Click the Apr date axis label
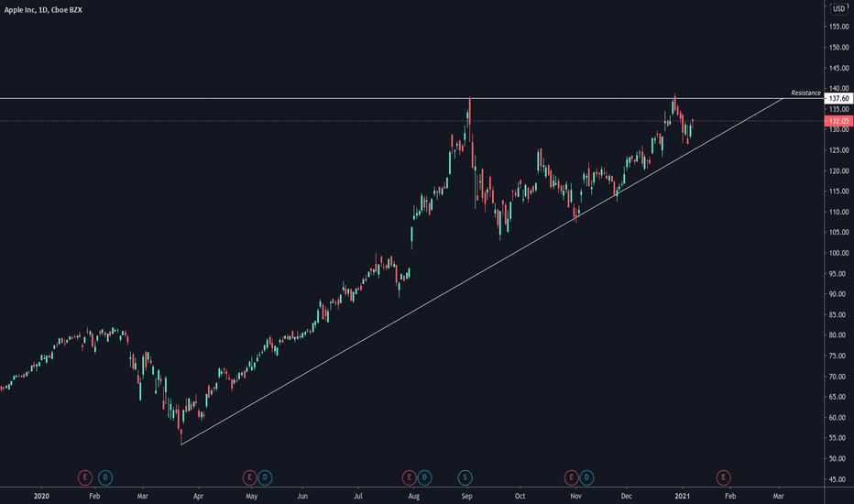This screenshot has height=504, width=854. [198, 496]
